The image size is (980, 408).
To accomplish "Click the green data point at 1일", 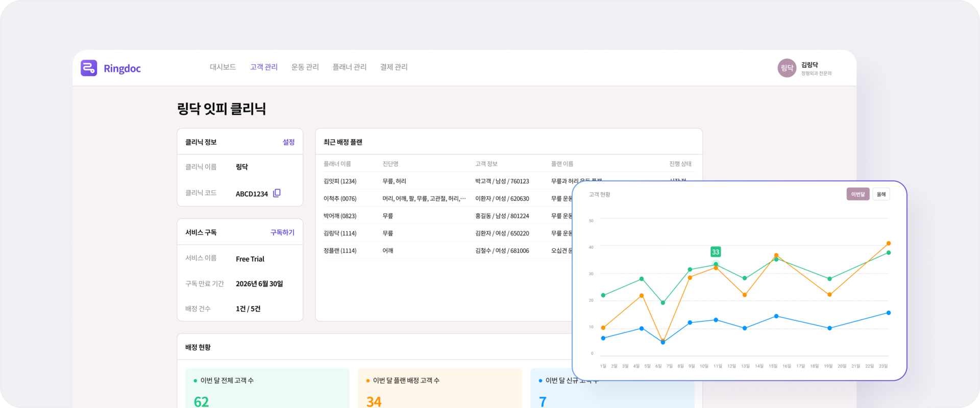I will 603,295.
